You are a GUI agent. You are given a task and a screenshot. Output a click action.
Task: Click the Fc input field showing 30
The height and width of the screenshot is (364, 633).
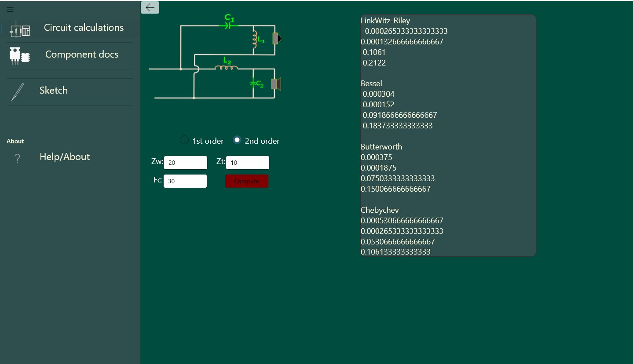coord(185,181)
